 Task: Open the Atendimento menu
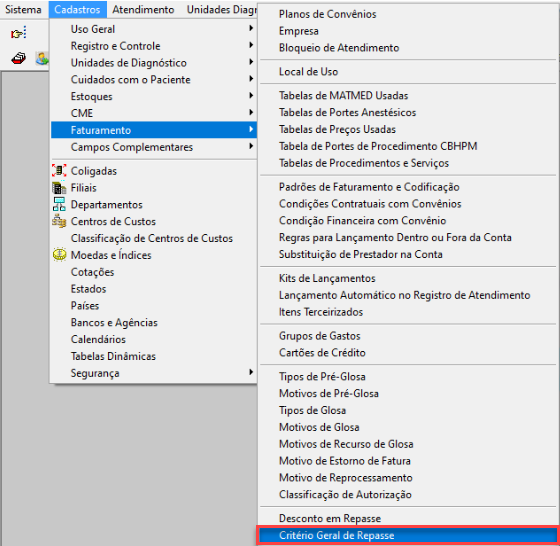tap(143, 9)
